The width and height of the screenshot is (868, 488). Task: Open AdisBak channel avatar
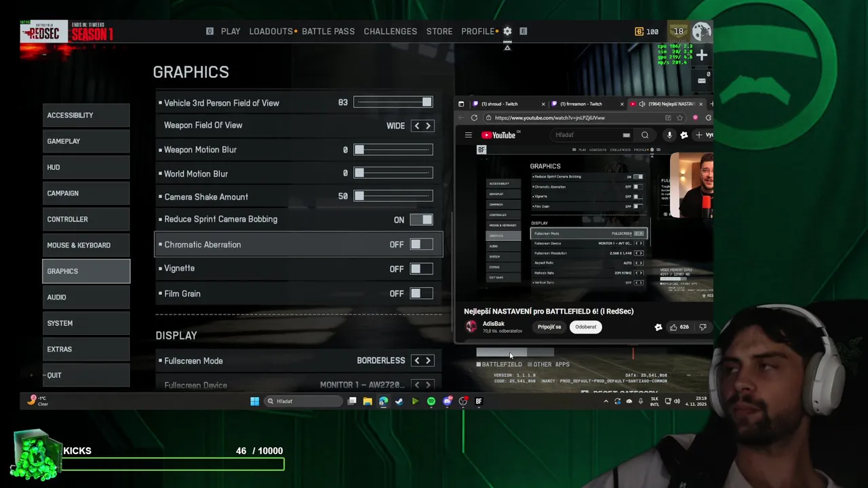(471, 327)
